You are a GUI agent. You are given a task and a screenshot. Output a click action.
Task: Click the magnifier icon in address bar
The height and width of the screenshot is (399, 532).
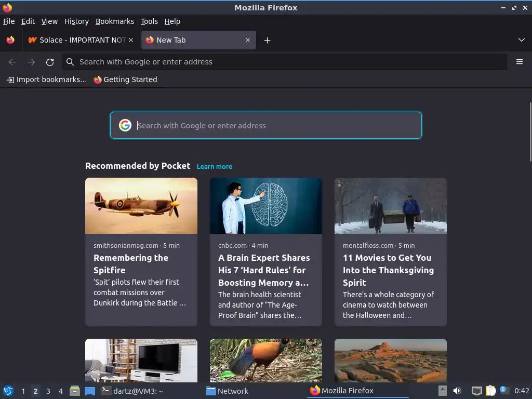70,62
